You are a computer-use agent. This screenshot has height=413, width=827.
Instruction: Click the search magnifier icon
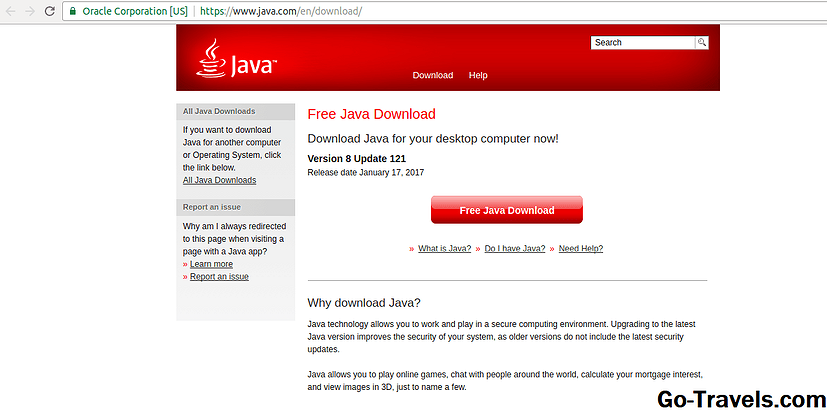701,43
